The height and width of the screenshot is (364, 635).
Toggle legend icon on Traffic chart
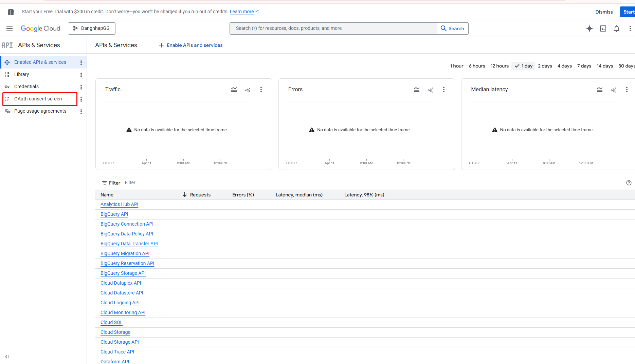point(234,90)
